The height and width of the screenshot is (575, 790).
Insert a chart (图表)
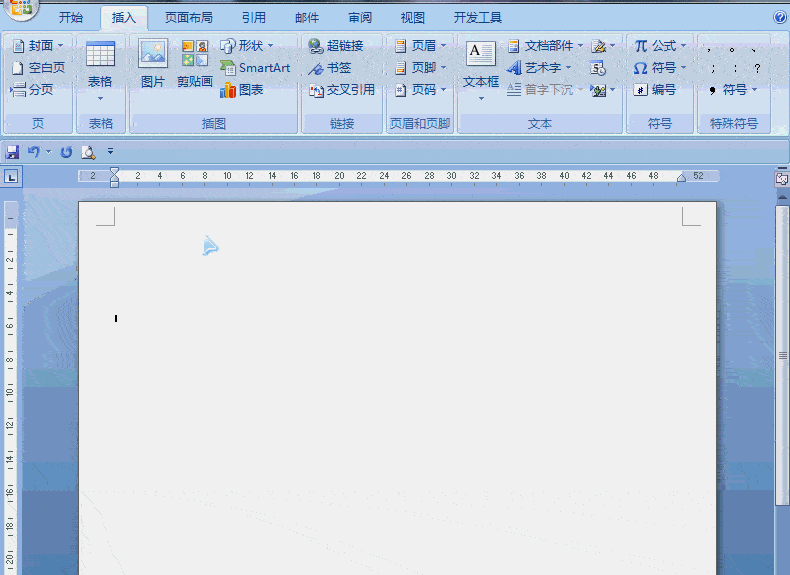click(241, 90)
